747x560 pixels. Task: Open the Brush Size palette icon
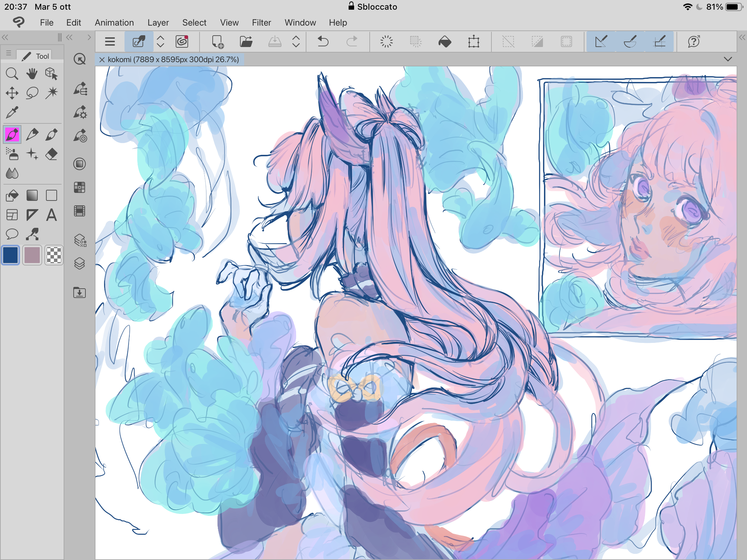[80, 136]
